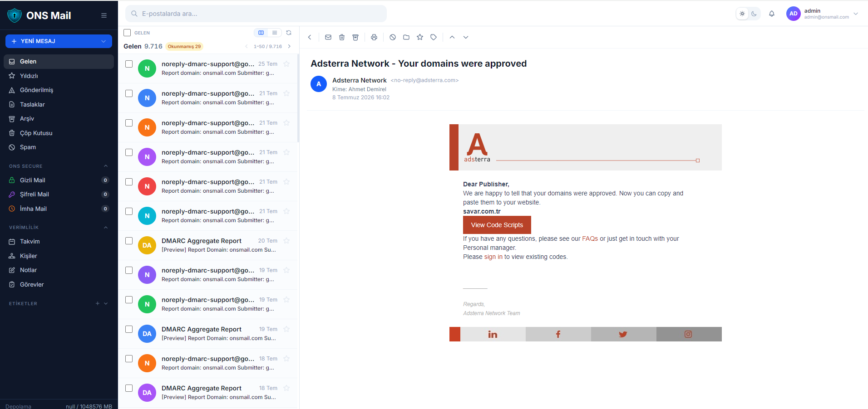Viewport: 868px width, 409px height.
Task: Open the Gelen inbox folder
Action: point(59,62)
